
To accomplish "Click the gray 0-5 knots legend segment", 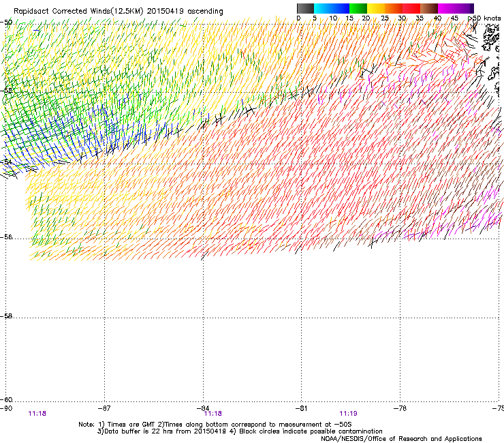I will (305, 8).
